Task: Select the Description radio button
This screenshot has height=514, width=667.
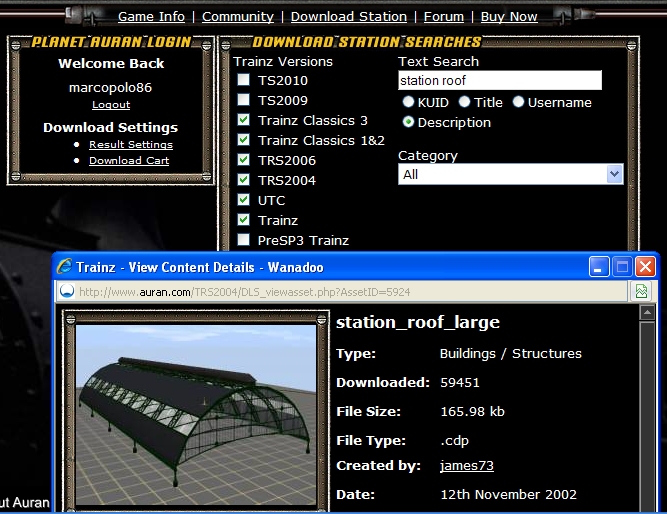Action: tap(408, 122)
